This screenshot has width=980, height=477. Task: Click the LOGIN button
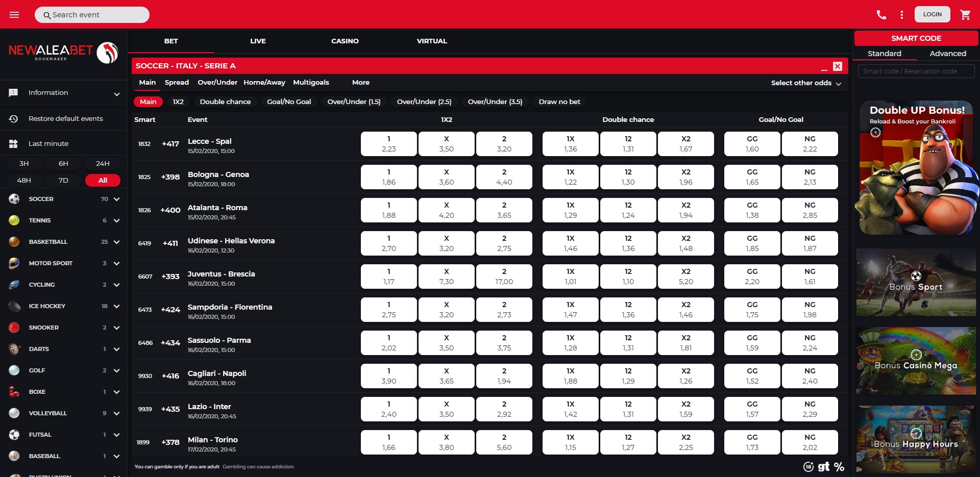[932, 14]
